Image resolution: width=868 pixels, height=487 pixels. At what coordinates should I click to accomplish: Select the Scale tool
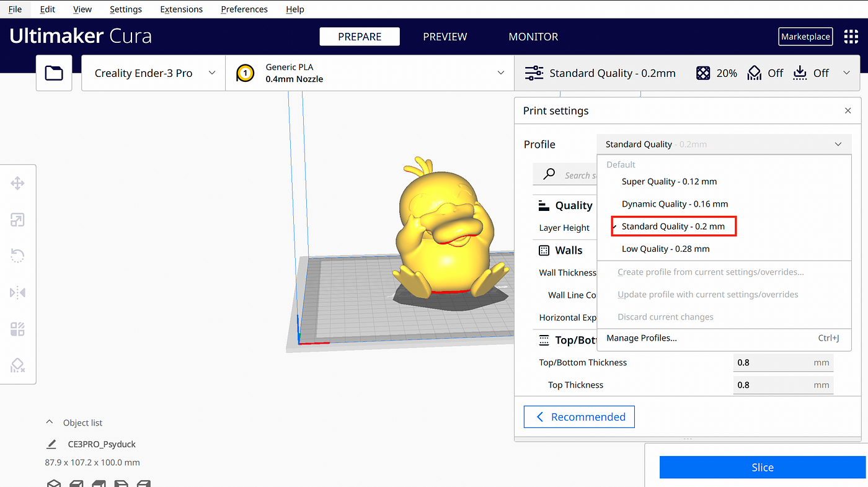(x=17, y=220)
